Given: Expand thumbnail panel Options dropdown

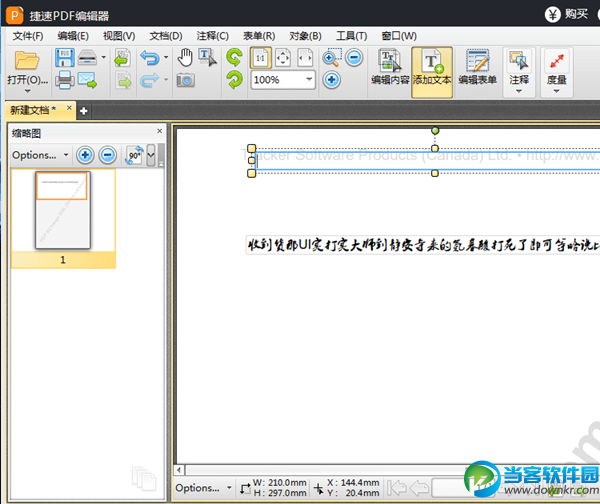Looking at the screenshot, I should [x=40, y=155].
